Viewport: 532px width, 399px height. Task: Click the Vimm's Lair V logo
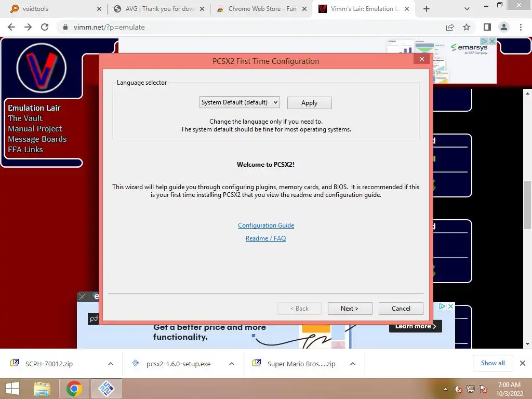[42, 68]
